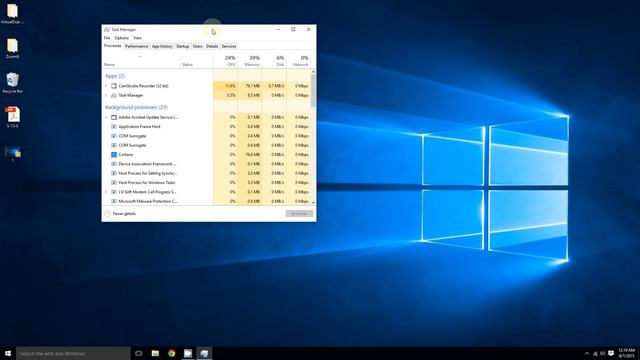This screenshot has height=360, width=640.
Task: Click the End task button
Action: pos(299,213)
